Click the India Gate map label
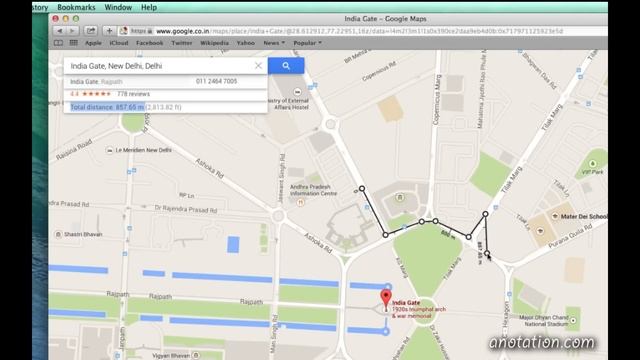Image resolution: width=640 pixels, height=360 pixels. point(406,303)
